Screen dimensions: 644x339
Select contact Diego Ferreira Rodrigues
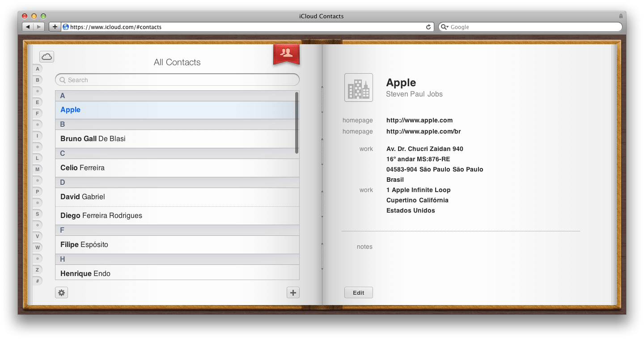coord(177,216)
